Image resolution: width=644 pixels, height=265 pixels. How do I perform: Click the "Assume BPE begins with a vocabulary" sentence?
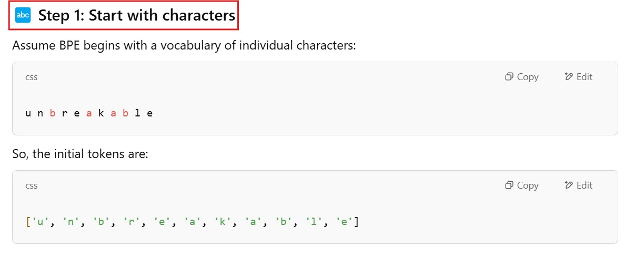pos(184,45)
